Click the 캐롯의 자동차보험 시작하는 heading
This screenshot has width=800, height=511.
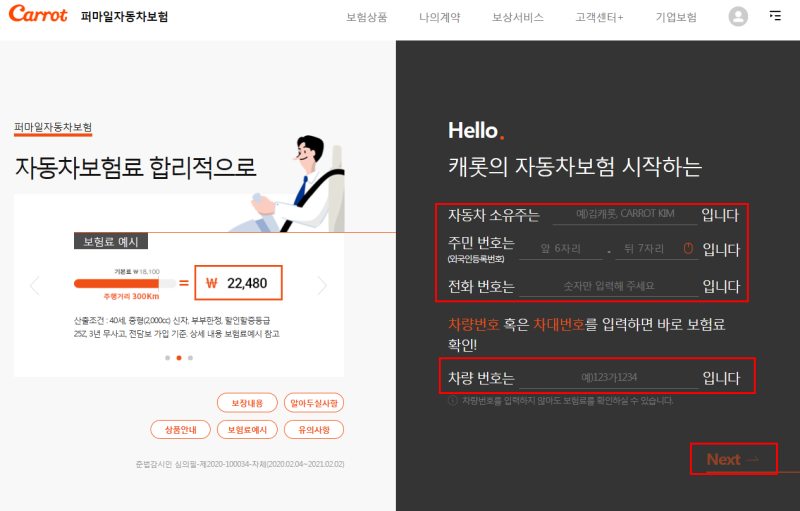point(575,167)
